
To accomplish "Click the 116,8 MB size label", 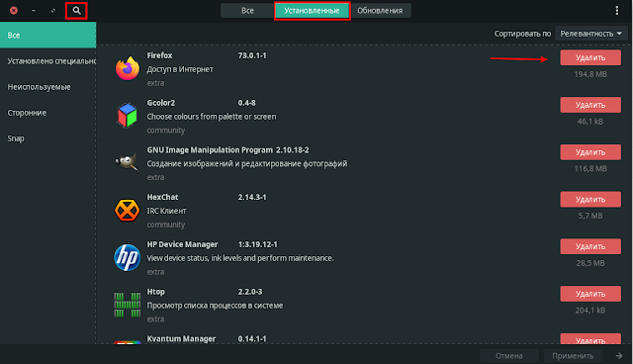I will [x=590, y=169].
